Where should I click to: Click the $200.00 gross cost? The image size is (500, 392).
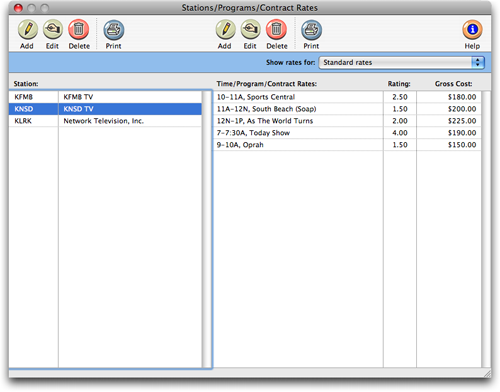[462, 109]
